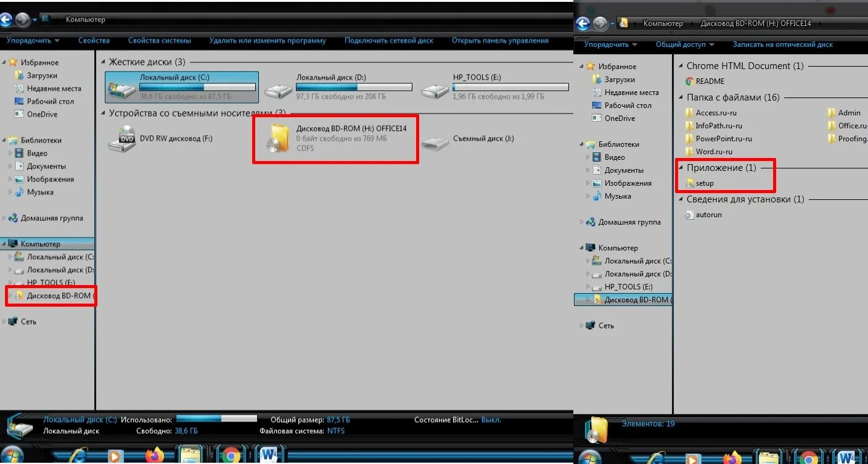
Task: Open the Admin folder
Action: (x=844, y=113)
